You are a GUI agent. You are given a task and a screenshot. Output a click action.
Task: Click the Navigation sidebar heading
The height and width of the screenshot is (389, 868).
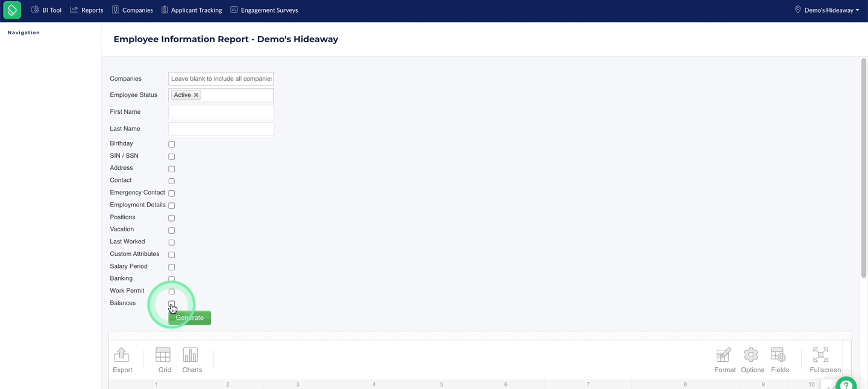coord(24,33)
